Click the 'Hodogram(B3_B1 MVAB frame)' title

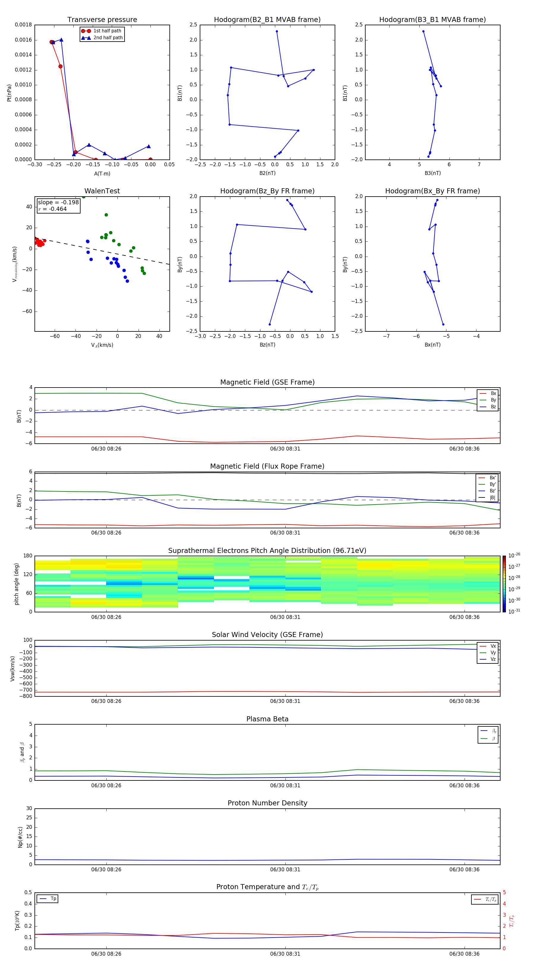pyautogui.click(x=432, y=19)
